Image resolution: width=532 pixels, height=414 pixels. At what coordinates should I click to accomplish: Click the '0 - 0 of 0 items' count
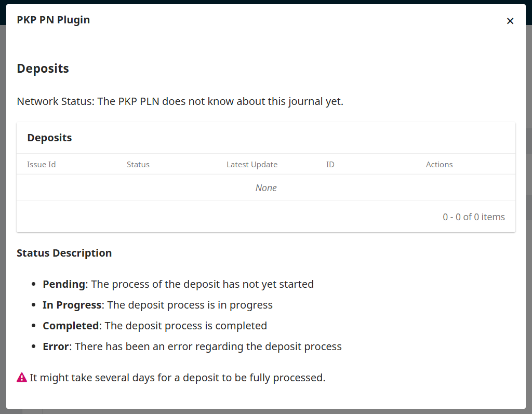[474, 217]
